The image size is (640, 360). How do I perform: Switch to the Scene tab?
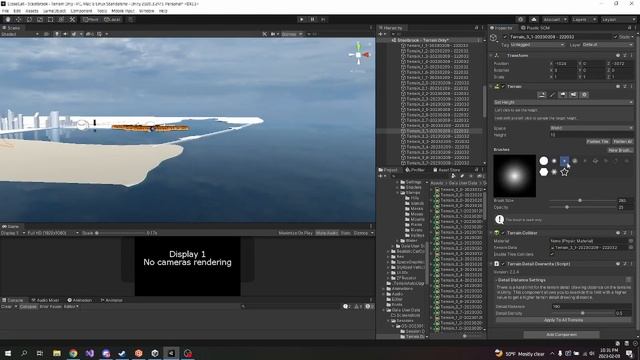(11, 28)
